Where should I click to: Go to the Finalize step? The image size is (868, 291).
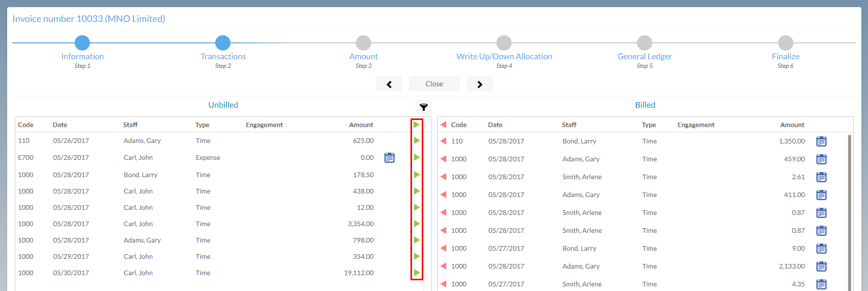point(785,43)
